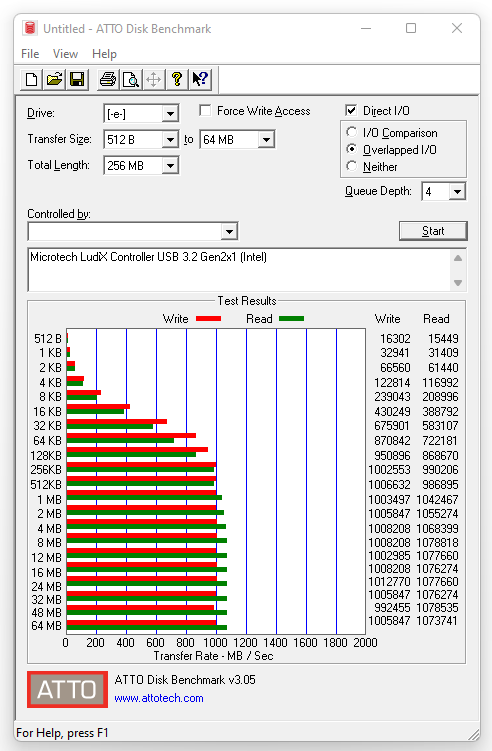Click the description text box
The height and width of the screenshot is (751, 492).
[x=240, y=270]
